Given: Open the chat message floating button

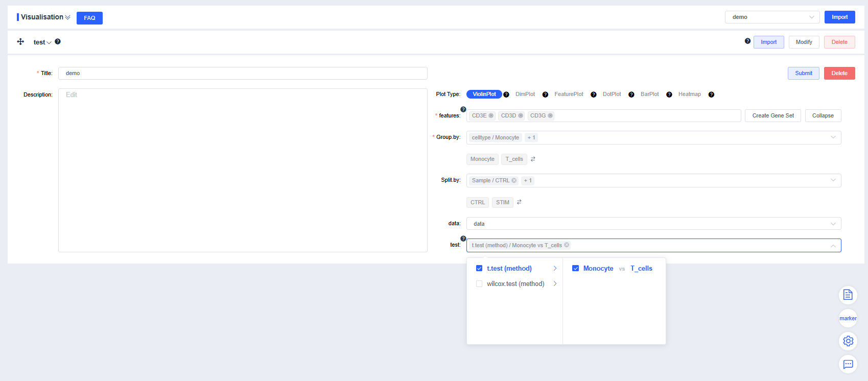Looking at the screenshot, I should [x=848, y=364].
